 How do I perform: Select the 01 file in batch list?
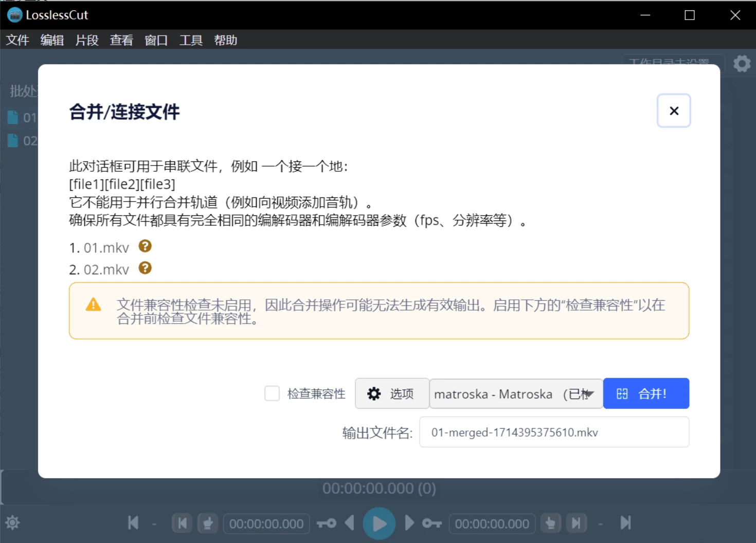[23, 118]
